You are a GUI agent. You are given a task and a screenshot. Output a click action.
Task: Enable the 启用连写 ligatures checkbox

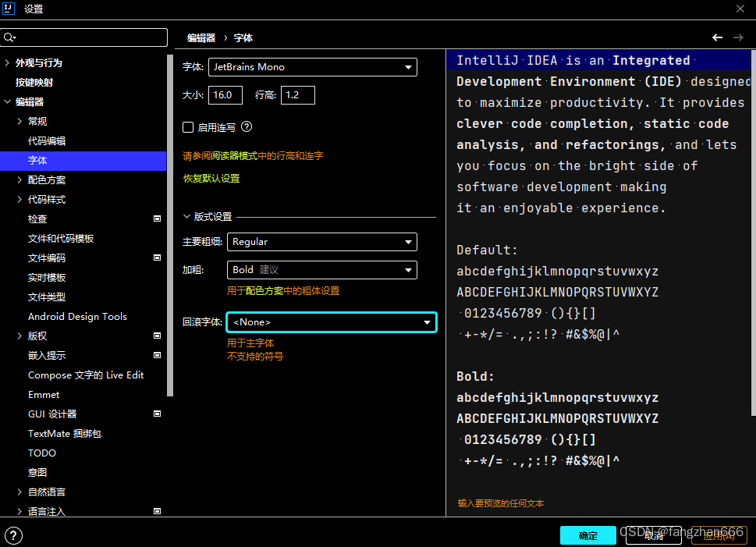point(188,127)
